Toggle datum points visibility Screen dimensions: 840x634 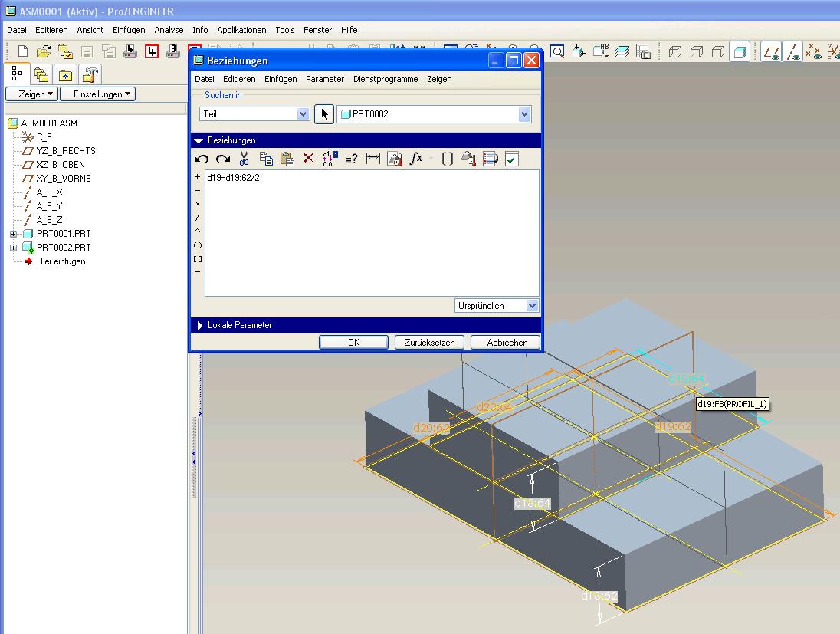coord(813,52)
